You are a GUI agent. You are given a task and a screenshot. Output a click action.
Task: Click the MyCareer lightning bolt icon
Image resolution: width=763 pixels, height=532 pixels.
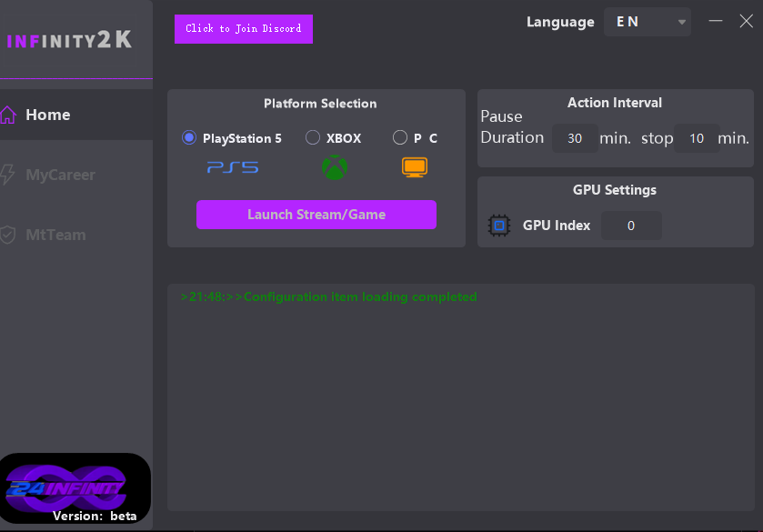(x=8, y=175)
